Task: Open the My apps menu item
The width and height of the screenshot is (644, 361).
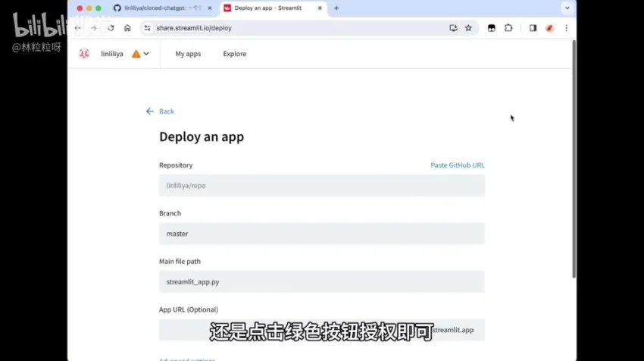Action: click(x=188, y=54)
